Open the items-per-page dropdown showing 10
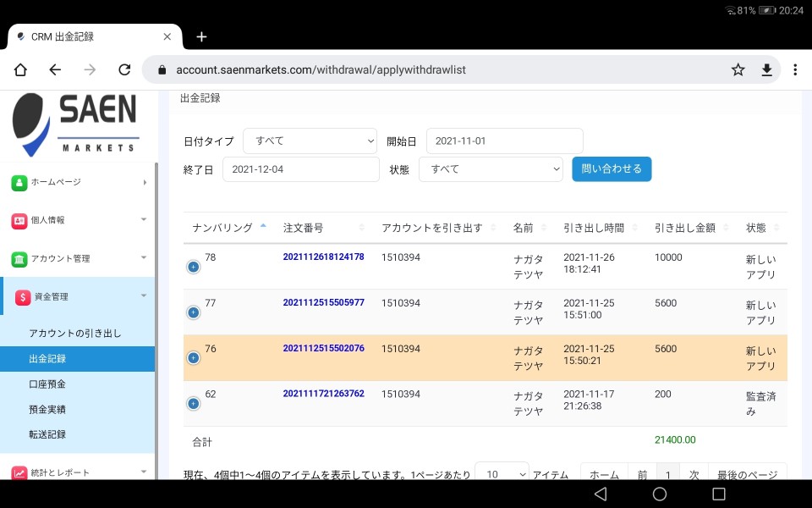 tap(502, 474)
